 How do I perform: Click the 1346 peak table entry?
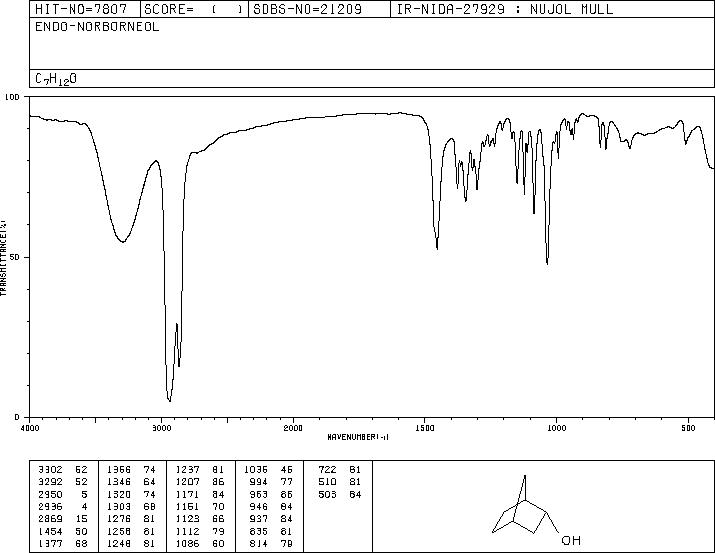click(x=131, y=482)
